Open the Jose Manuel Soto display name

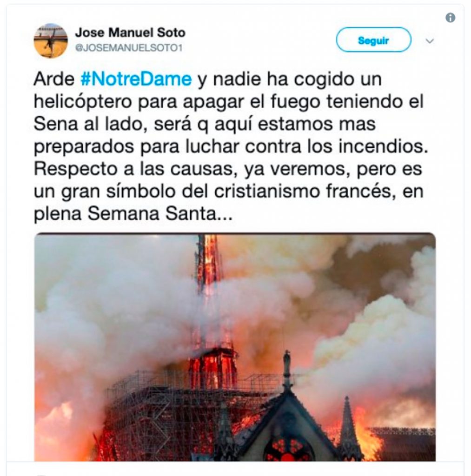click(x=130, y=33)
